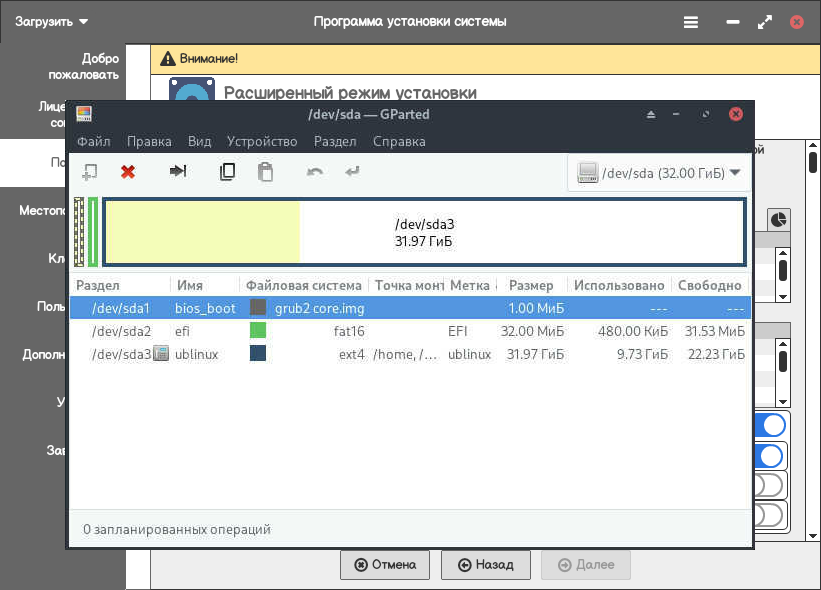Viewport: 821px width, 590px height.
Task: Select the /dev/sda2 efi row
Action: [410, 331]
